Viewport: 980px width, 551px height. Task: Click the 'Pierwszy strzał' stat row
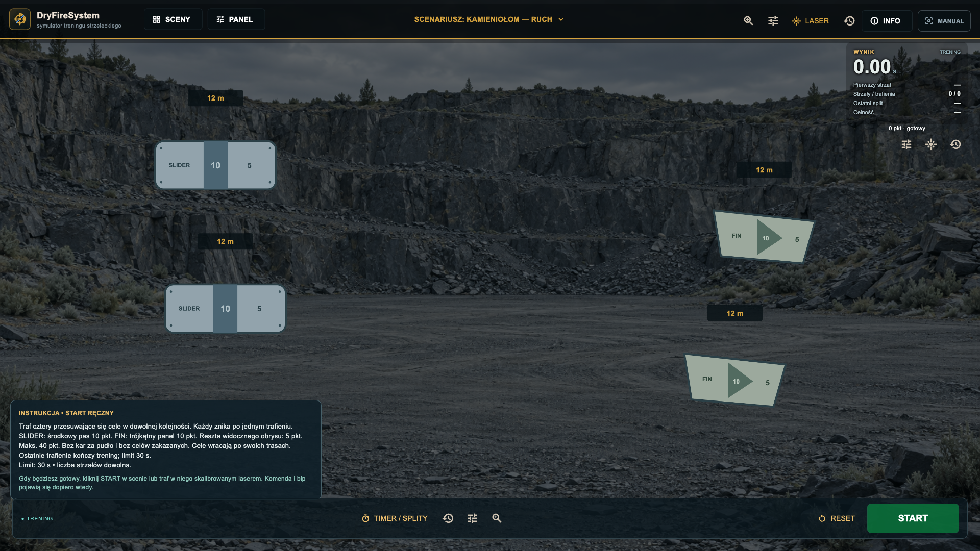[906, 85]
